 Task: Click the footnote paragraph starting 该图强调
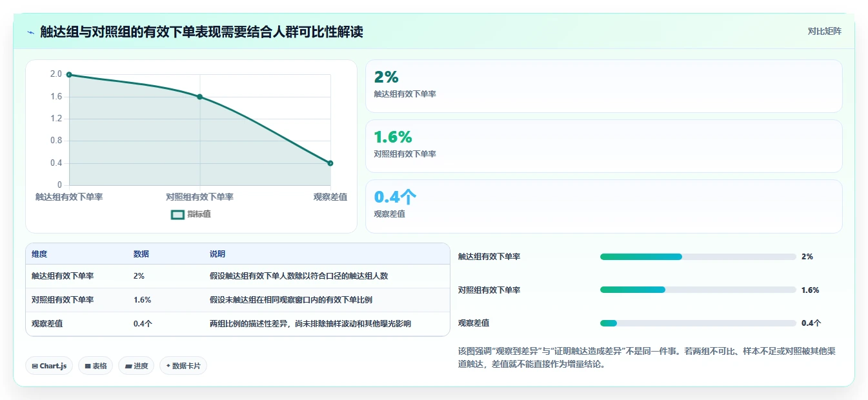(x=647, y=357)
